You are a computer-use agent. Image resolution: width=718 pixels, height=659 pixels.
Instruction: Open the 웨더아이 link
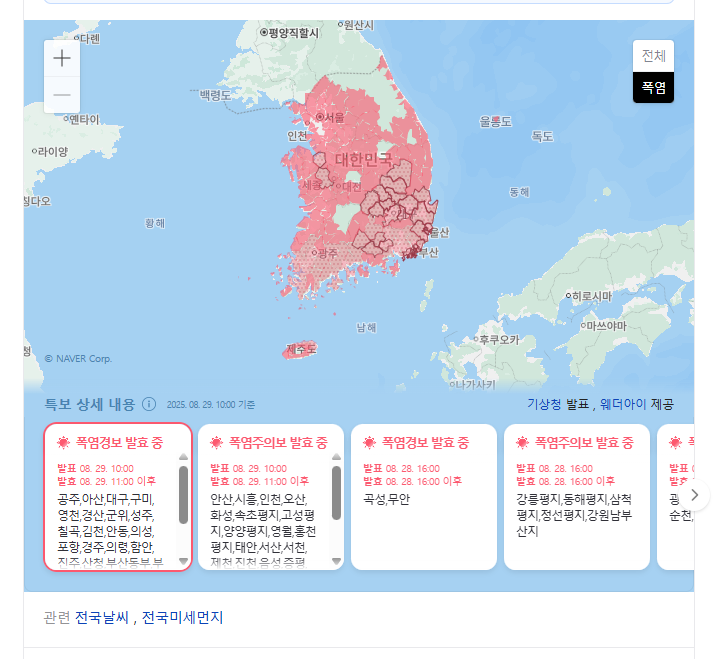coord(623,404)
